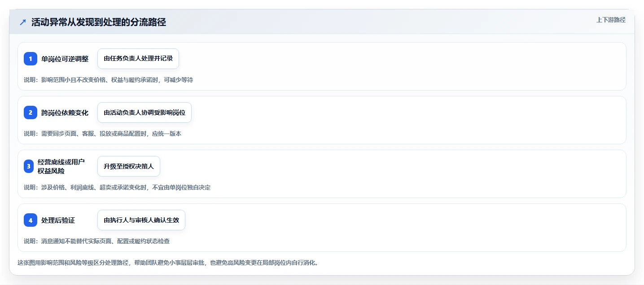Click the 处理后验证 heading

[58, 220]
